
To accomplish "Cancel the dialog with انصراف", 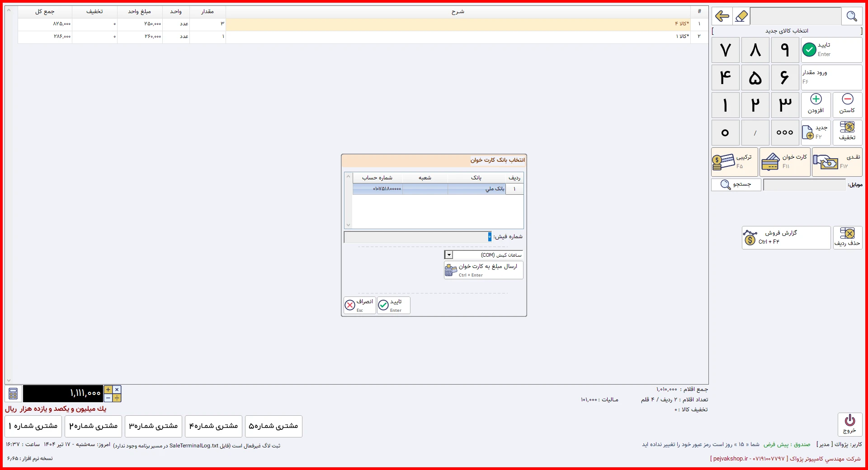I will tap(359, 305).
